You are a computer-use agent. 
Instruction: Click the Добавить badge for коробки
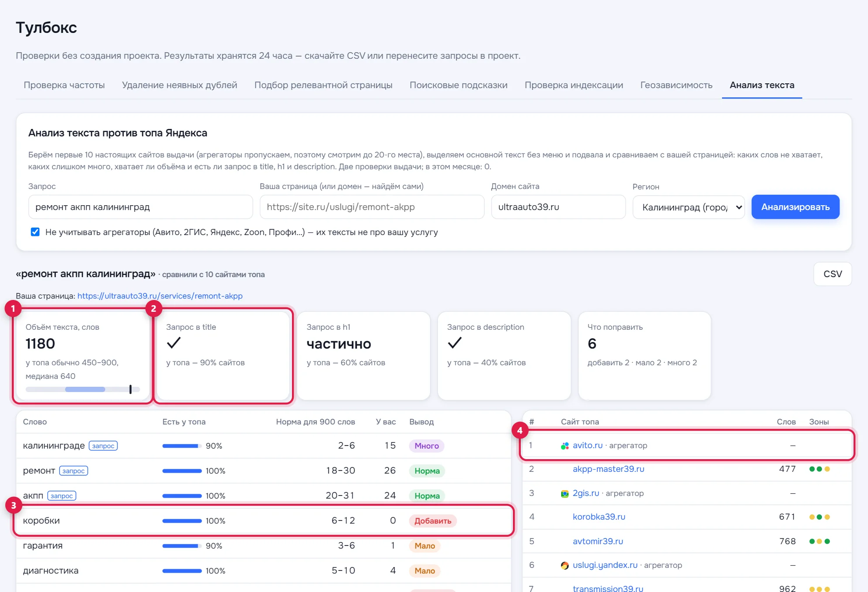pyautogui.click(x=433, y=521)
